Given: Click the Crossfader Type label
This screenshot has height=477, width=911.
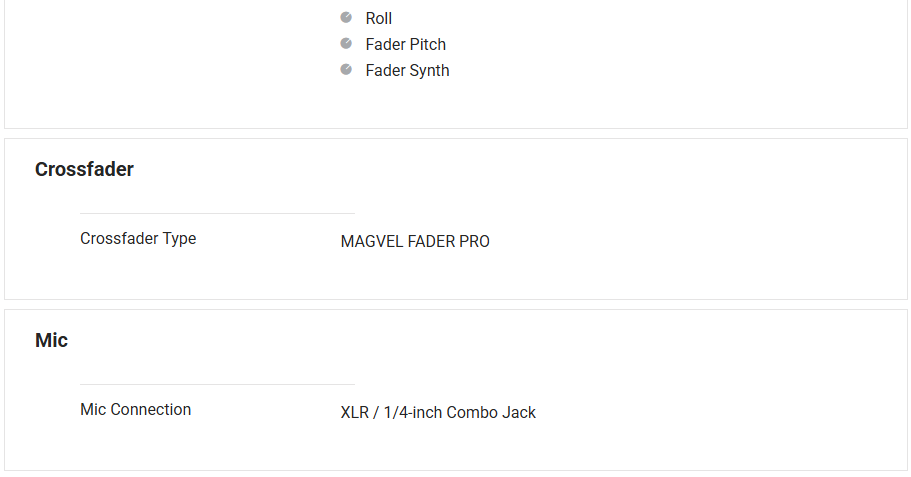Looking at the screenshot, I should pos(138,239).
